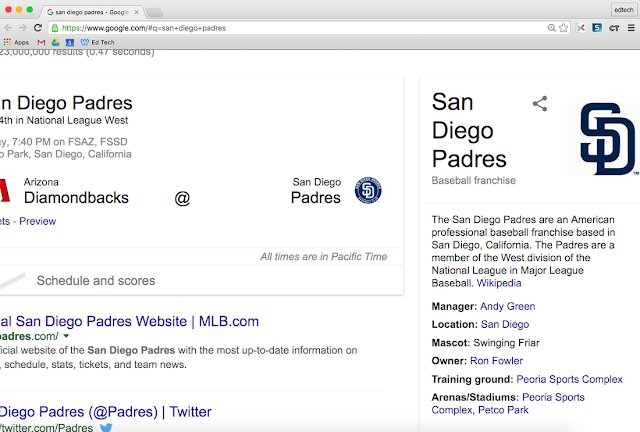Click the San Diego Padres panel title
Screen dimensions: 640x432
[x=469, y=130]
